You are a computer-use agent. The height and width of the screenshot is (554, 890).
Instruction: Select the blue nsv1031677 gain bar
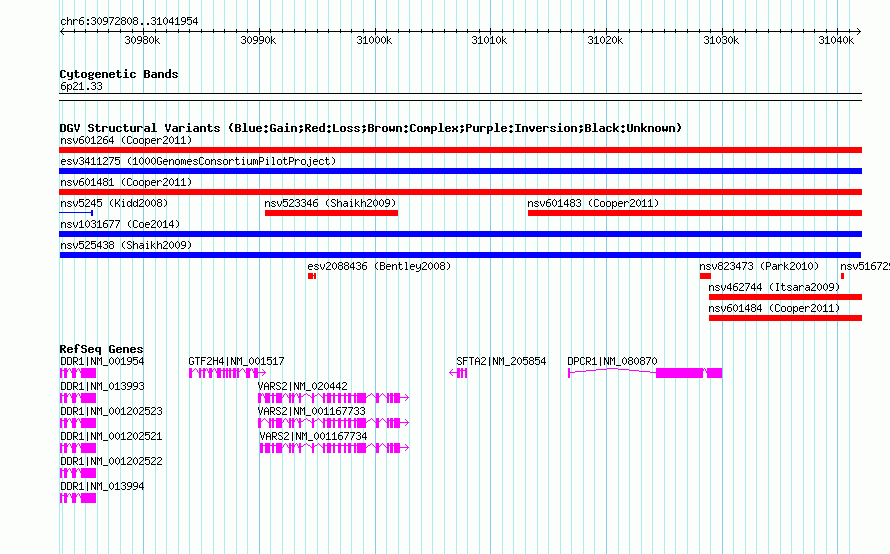460,234
